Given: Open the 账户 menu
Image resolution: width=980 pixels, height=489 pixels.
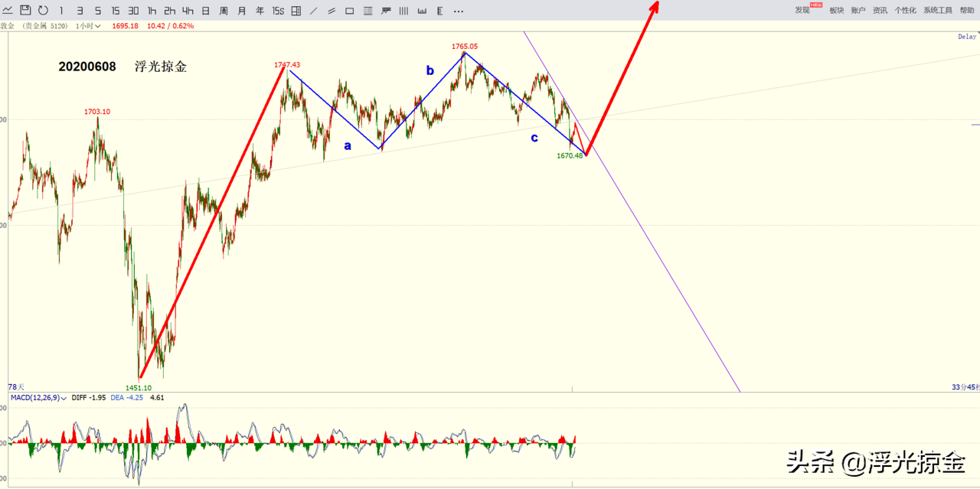Looking at the screenshot, I should coord(858,11).
